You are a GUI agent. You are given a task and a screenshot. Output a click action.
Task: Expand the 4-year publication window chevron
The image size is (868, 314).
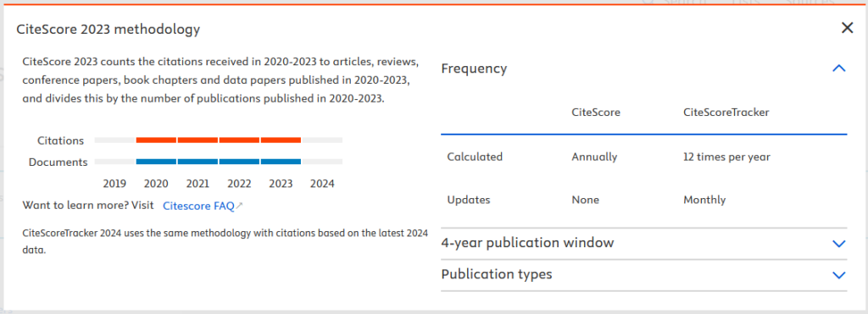(x=839, y=243)
